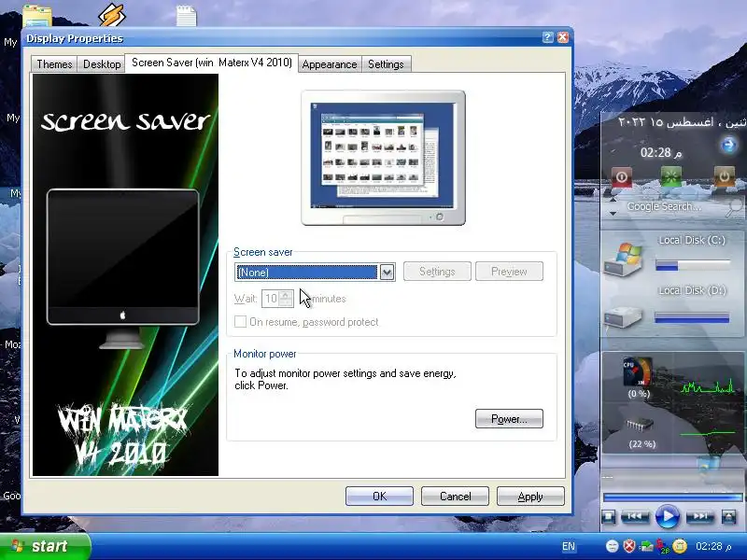Click the Power... button
The width and height of the screenshot is (747, 560).
tap(509, 418)
